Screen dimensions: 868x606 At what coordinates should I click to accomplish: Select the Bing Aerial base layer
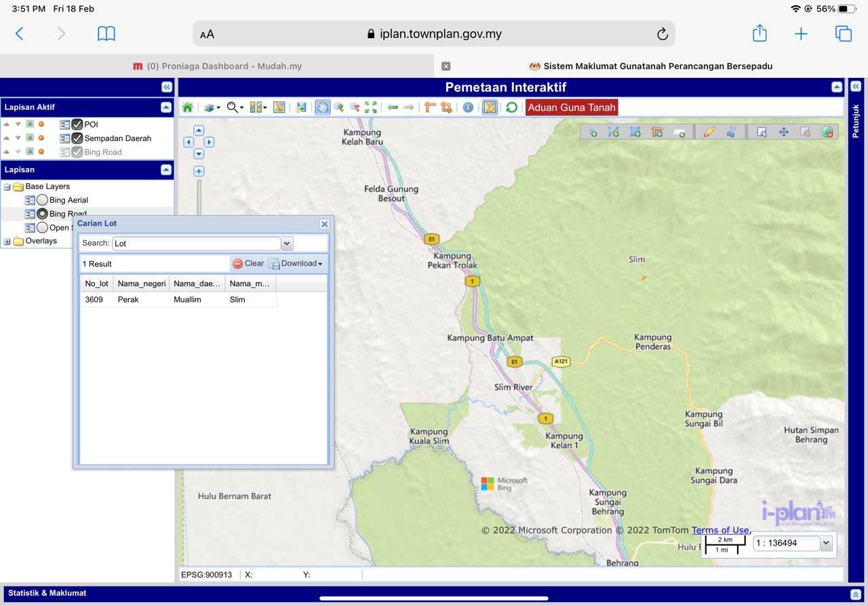tap(42, 200)
